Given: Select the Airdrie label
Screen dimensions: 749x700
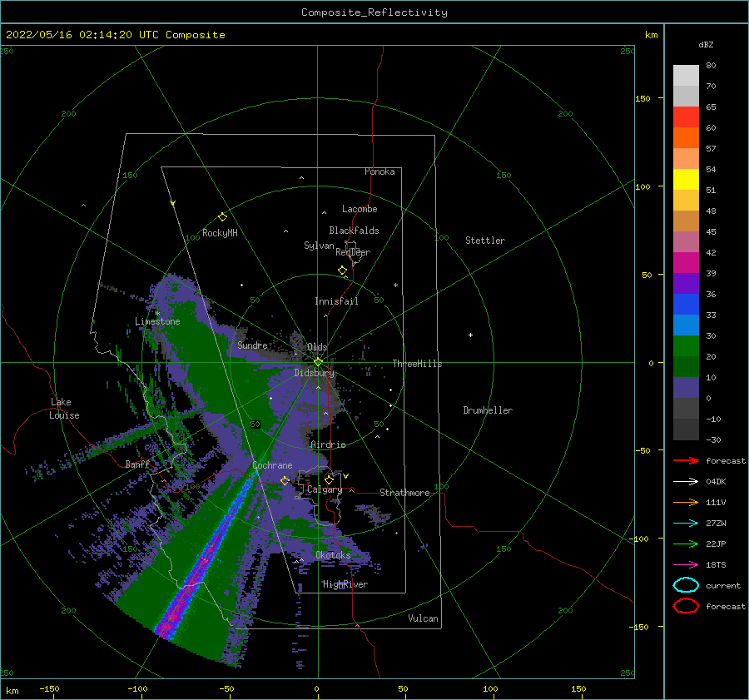Looking at the screenshot, I should 328,444.
